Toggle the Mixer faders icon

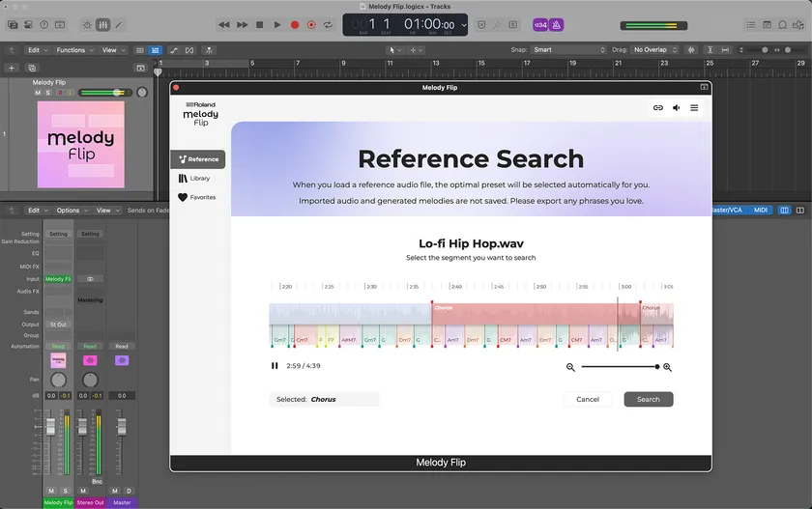103,25
